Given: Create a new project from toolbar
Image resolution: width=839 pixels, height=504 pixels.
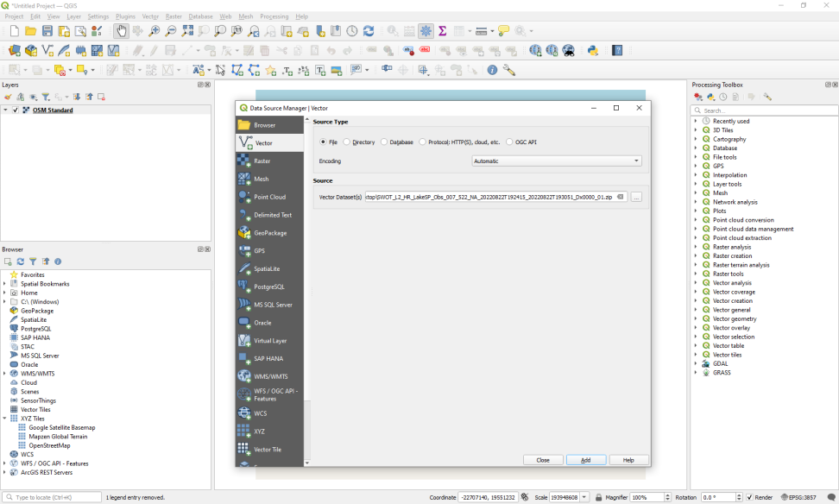Looking at the screenshot, I should tap(15, 31).
